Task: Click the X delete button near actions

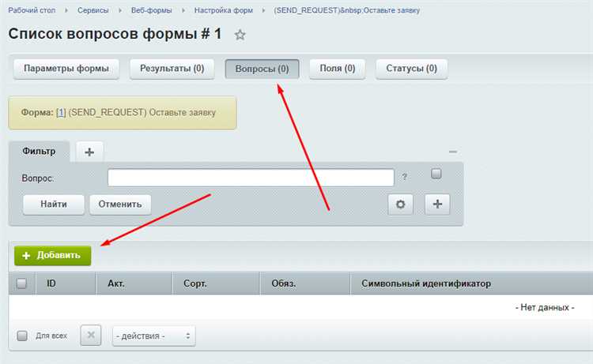Action: point(91,335)
